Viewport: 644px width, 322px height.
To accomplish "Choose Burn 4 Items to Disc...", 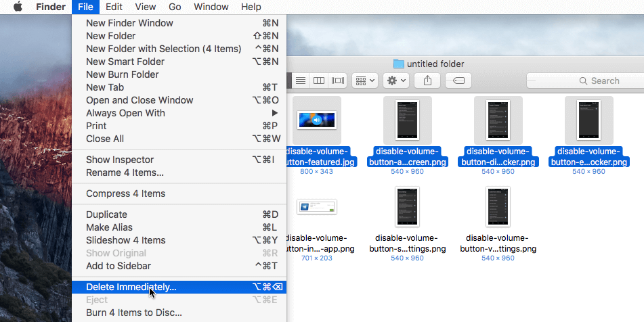I will tap(179, 313).
